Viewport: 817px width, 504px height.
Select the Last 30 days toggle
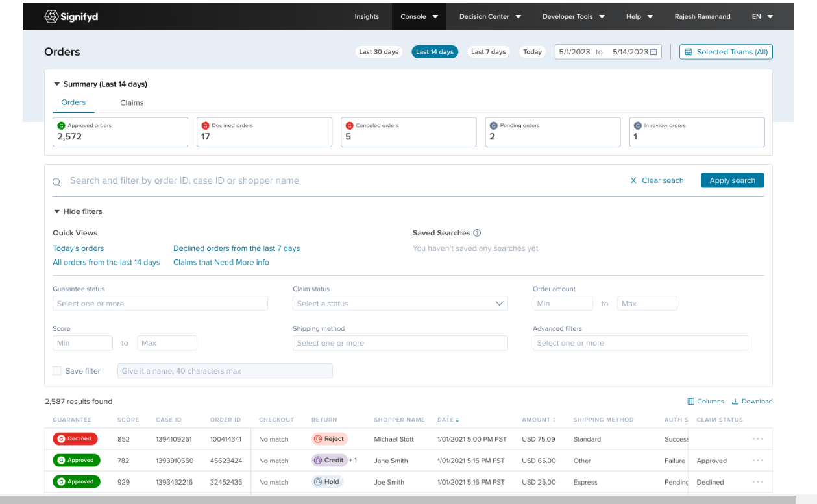click(379, 52)
